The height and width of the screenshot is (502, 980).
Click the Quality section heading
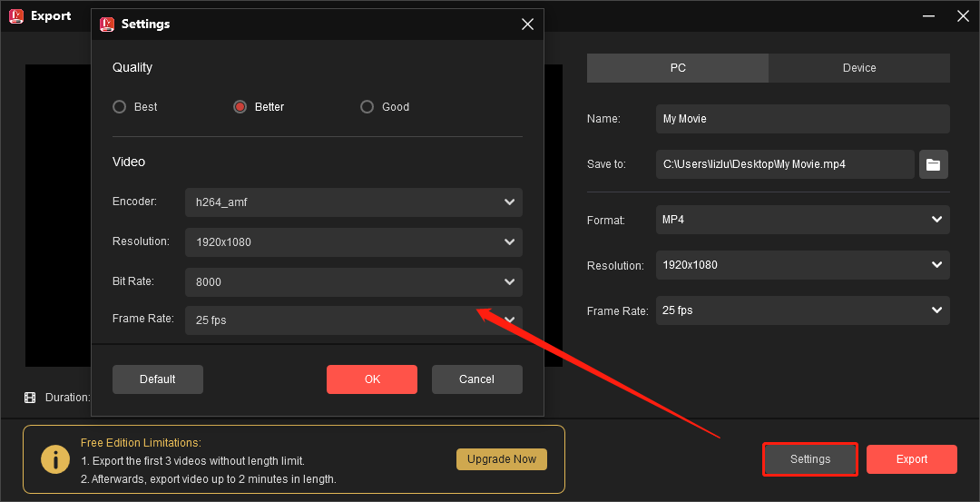tap(132, 67)
